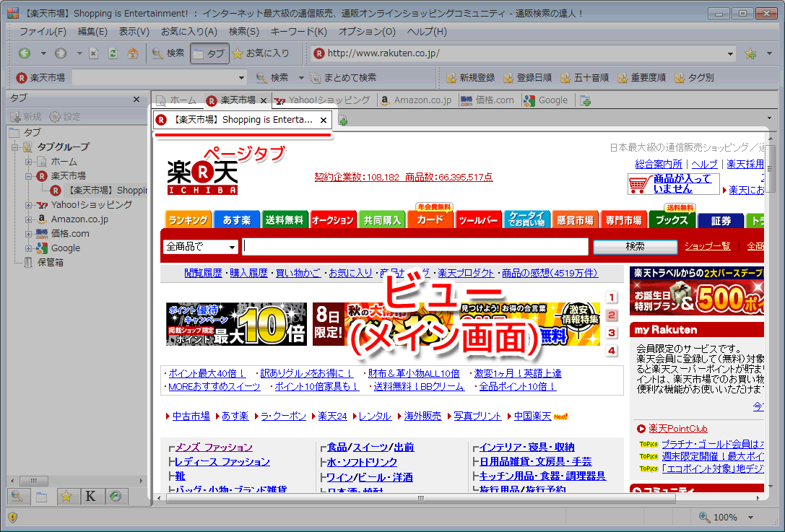Screen dimensions: 785x532
Task: Open the 楽天PointClub link
Action: (678, 428)
